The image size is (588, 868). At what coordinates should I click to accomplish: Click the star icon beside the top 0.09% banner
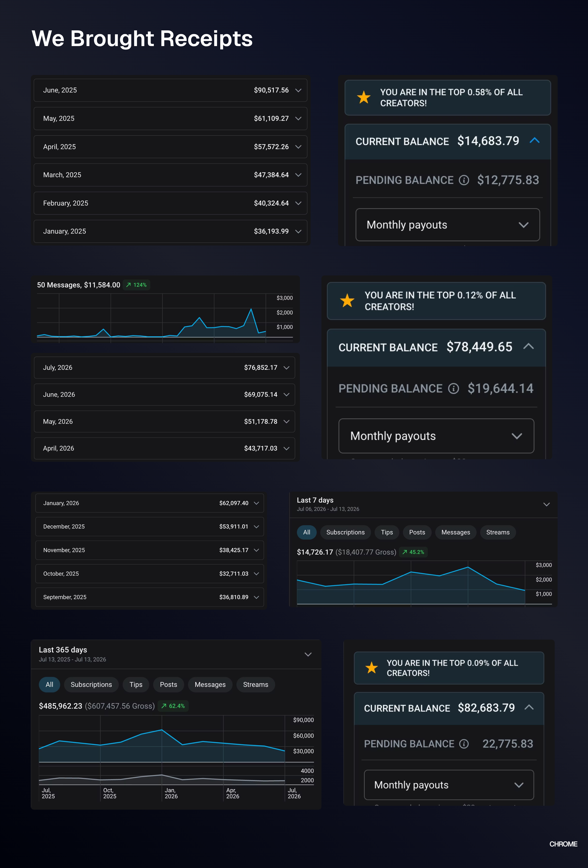pos(371,668)
